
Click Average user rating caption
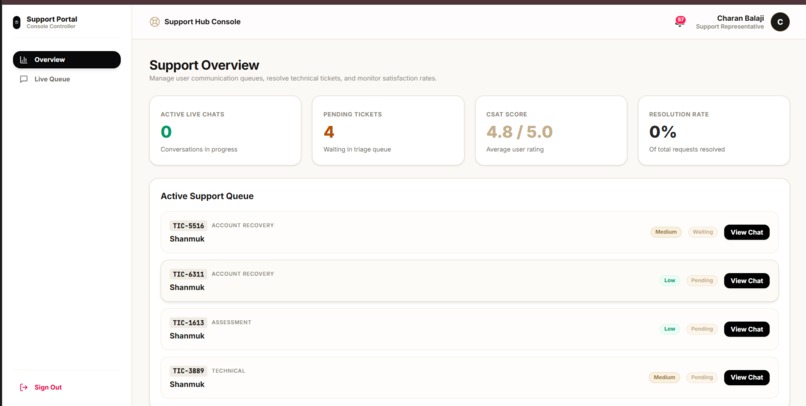515,150
